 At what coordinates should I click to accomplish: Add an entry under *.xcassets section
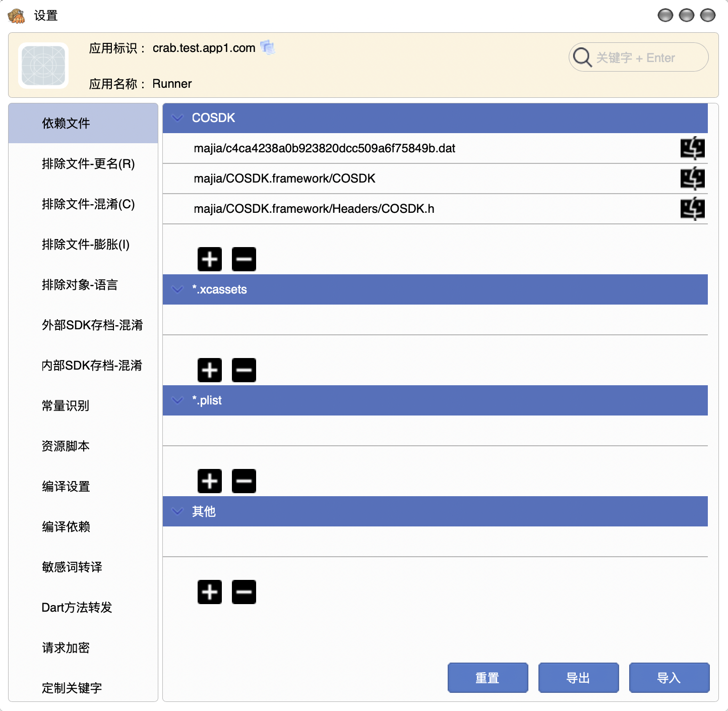(x=210, y=370)
